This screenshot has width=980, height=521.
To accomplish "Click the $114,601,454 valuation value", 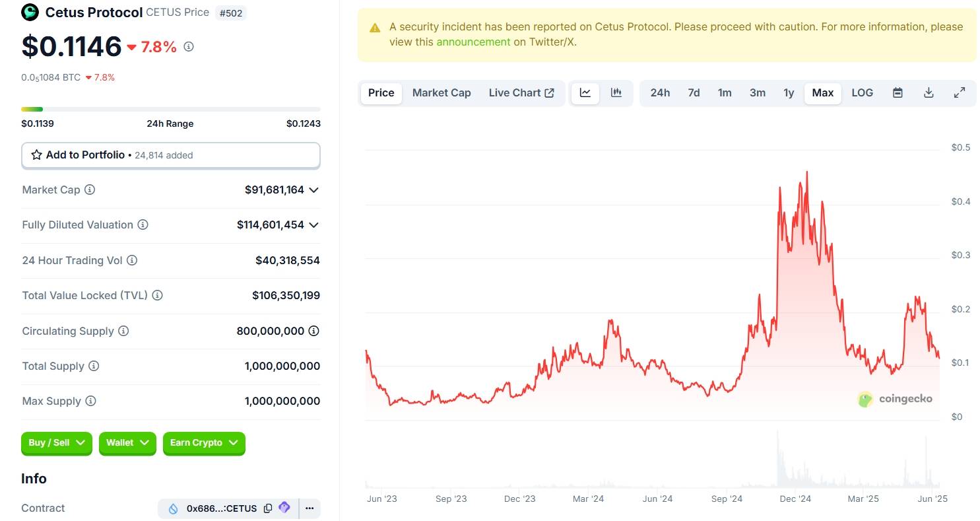I will point(271,225).
